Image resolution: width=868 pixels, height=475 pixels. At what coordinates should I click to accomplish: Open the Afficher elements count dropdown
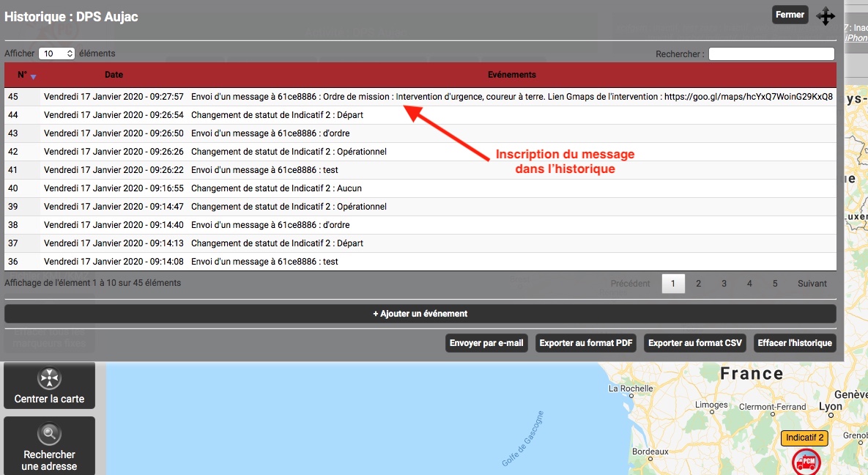[x=56, y=54]
